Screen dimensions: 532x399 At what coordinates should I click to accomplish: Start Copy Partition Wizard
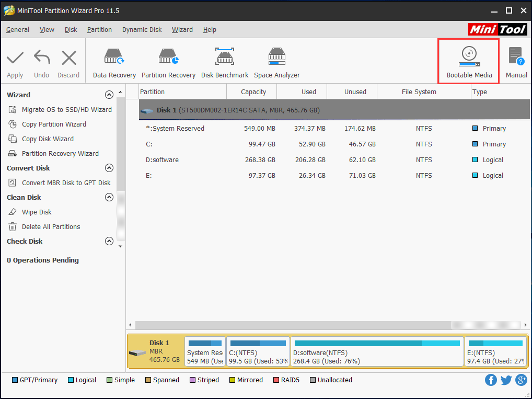(x=54, y=124)
